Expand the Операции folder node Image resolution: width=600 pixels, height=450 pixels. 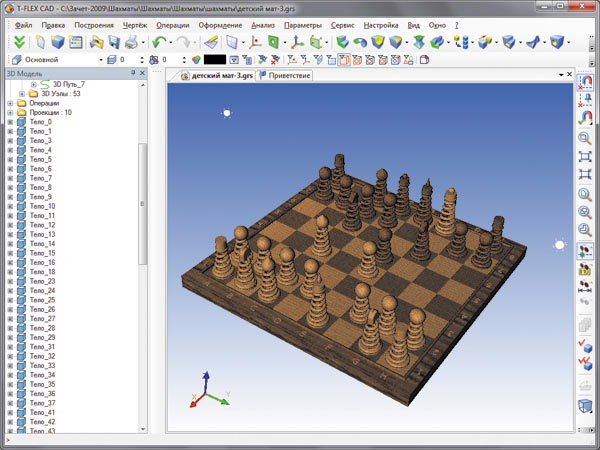tap(10, 103)
